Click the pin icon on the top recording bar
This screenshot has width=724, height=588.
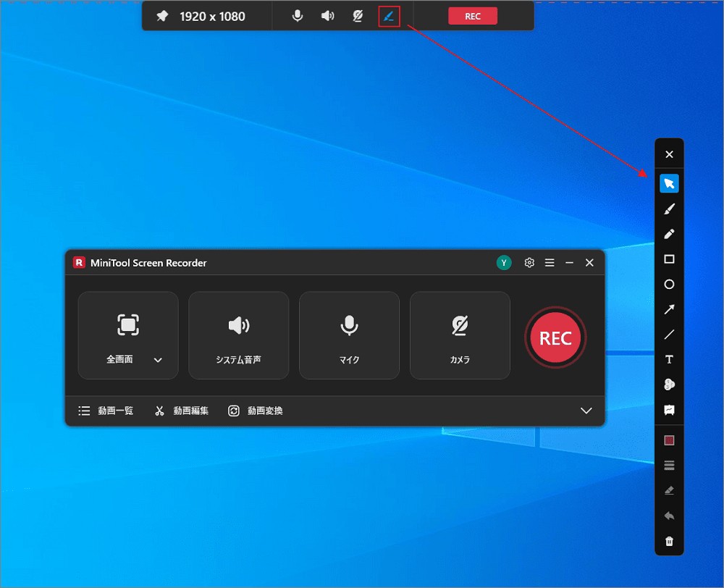[162, 16]
